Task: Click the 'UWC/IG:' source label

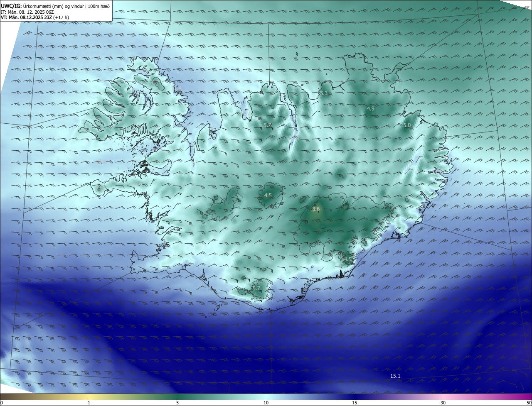Action: (11, 6)
